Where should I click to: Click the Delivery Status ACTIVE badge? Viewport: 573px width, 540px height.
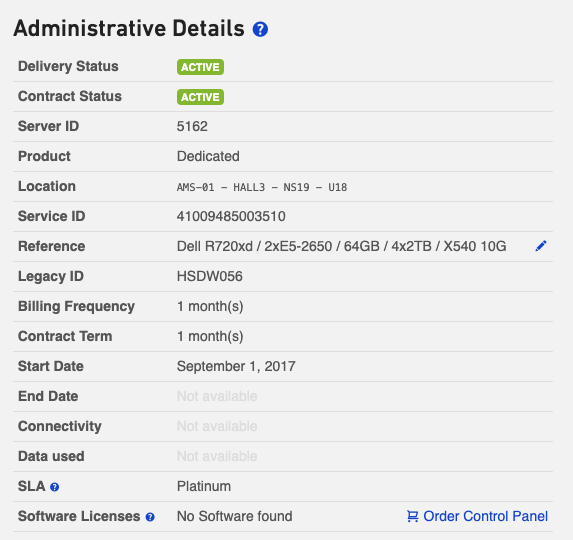[200, 67]
